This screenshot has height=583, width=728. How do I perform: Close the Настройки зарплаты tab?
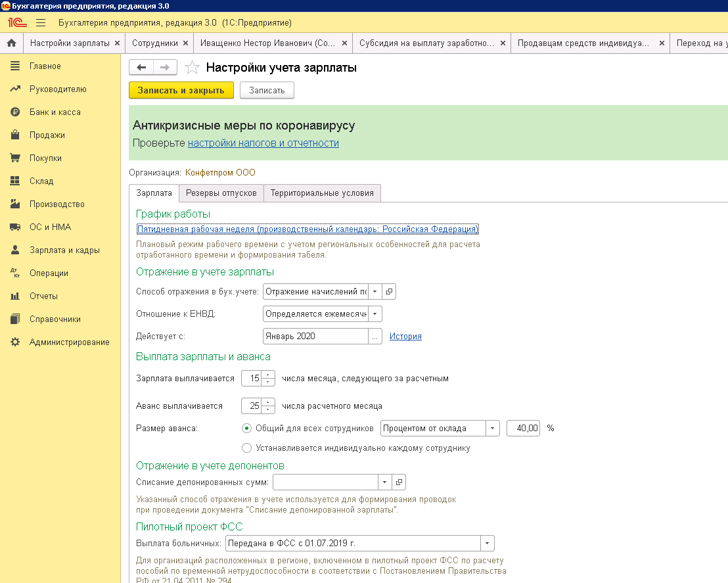[117, 43]
